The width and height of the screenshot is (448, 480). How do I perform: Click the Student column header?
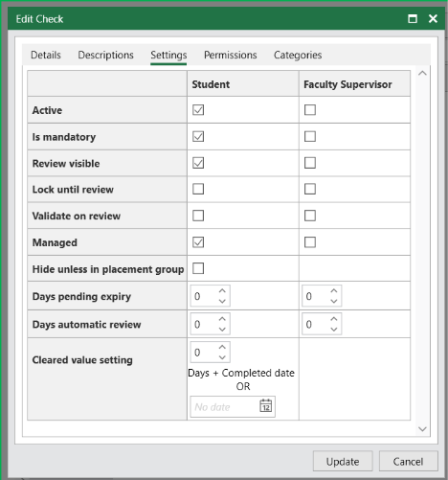243,84
